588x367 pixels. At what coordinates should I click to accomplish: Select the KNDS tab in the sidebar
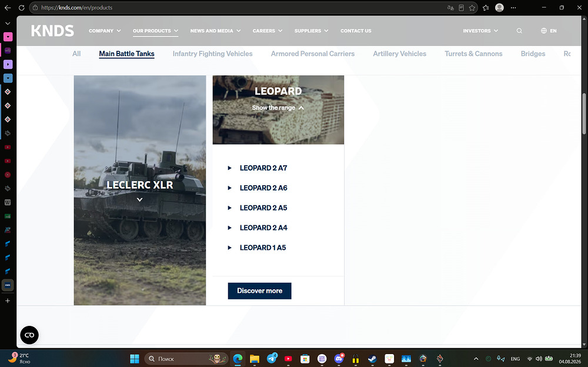click(8, 285)
